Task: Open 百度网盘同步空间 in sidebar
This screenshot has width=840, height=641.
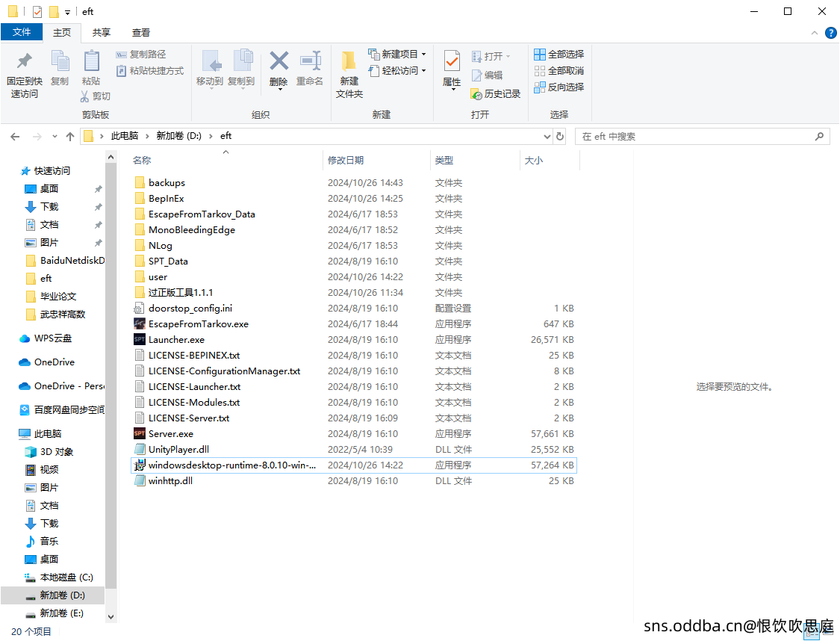Action: [x=69, y=410]
